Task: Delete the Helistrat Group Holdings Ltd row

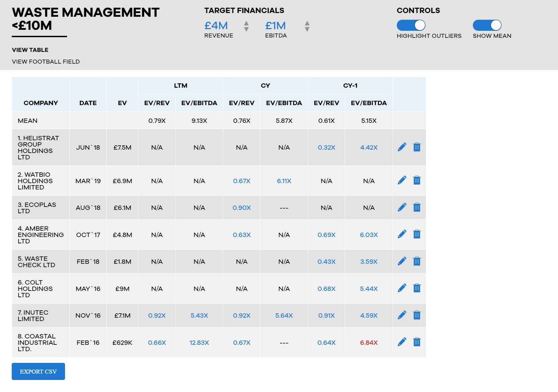Action: pyautogui.click(x=417, y=147)
